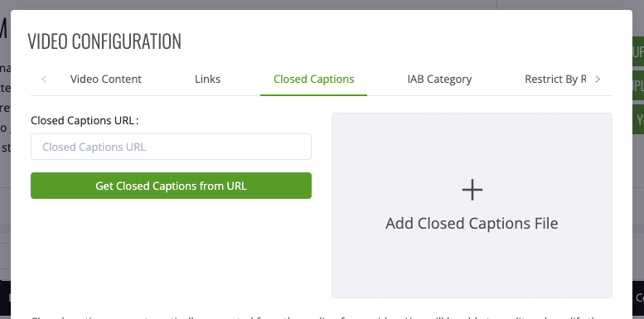Click the Video Configuration dialog heading
This screenshot has height=319, width=644.
click(x=104, y=41)
